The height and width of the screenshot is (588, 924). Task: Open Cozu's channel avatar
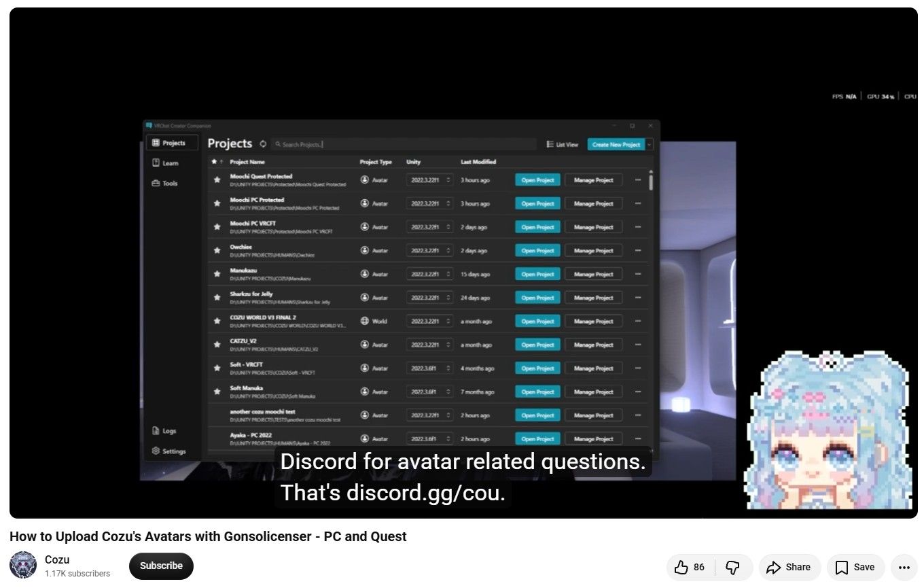point(23,566)
